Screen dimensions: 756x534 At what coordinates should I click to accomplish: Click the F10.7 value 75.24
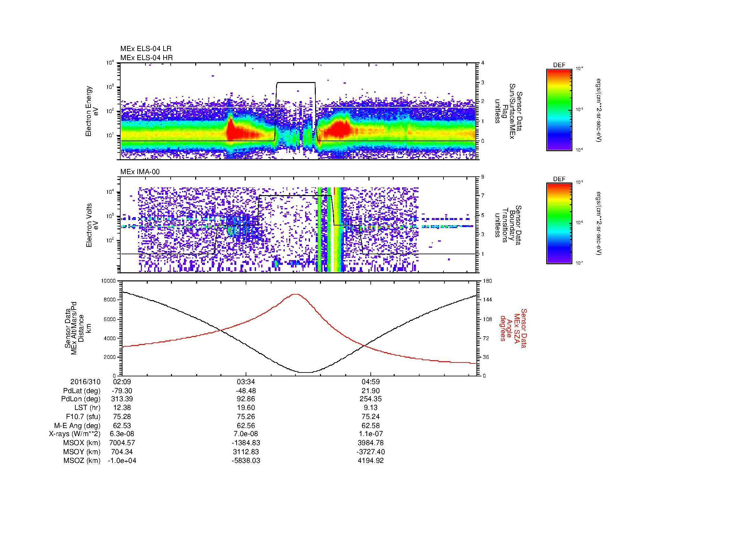(371, 416)
